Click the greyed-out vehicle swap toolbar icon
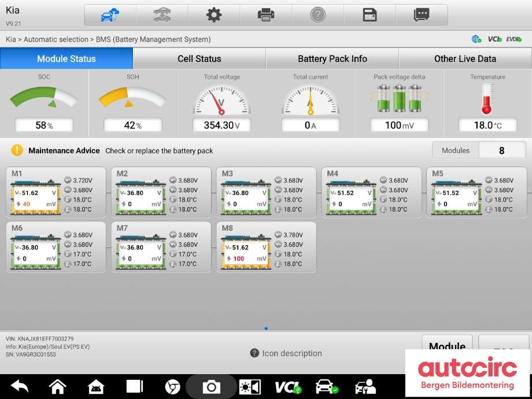 162,15
